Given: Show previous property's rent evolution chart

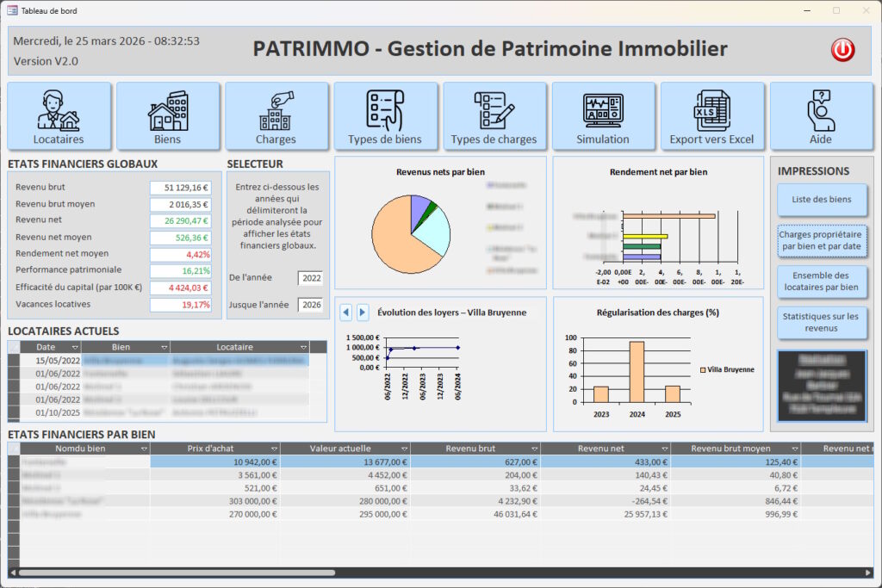Looking at the screenshot, I should [345, 313].
